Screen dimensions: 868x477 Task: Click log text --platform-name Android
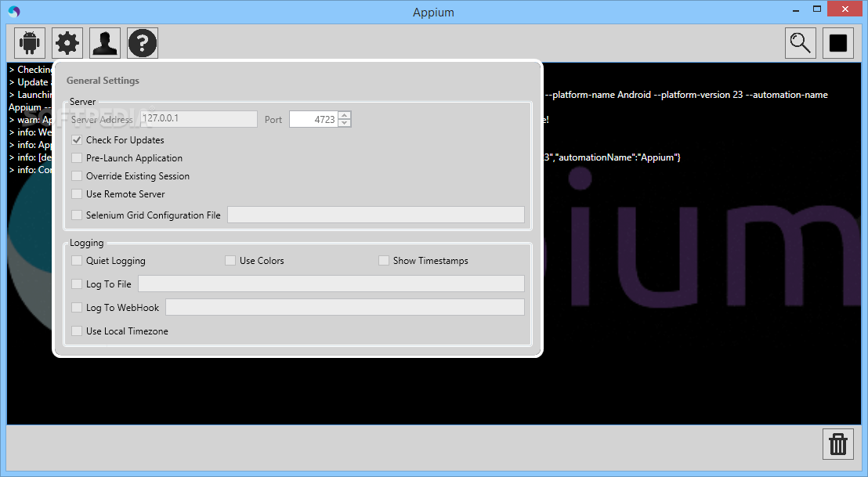(x=598, y=95)
